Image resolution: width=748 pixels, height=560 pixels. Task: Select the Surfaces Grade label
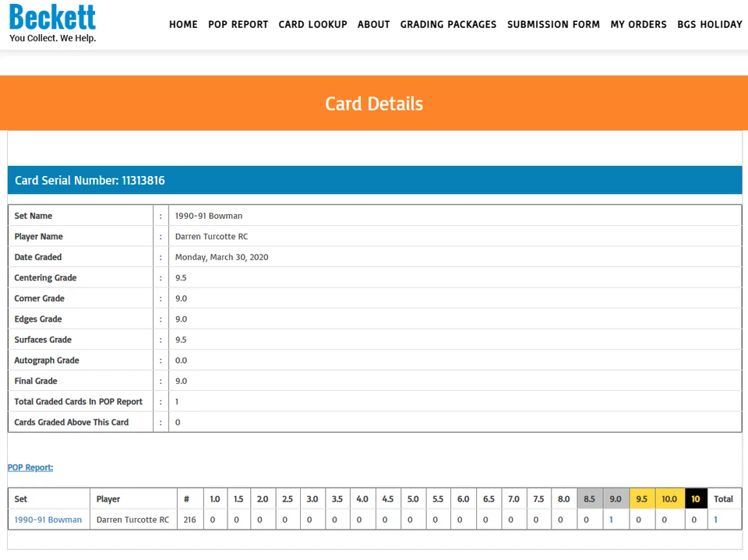tap(43, 340)
